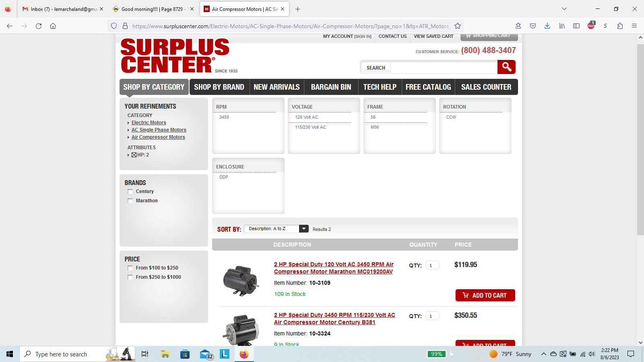This screenshot has width=644, height=362.
Task: Open the AC Single Phase Motors link
Action: (x=159, y=130)
